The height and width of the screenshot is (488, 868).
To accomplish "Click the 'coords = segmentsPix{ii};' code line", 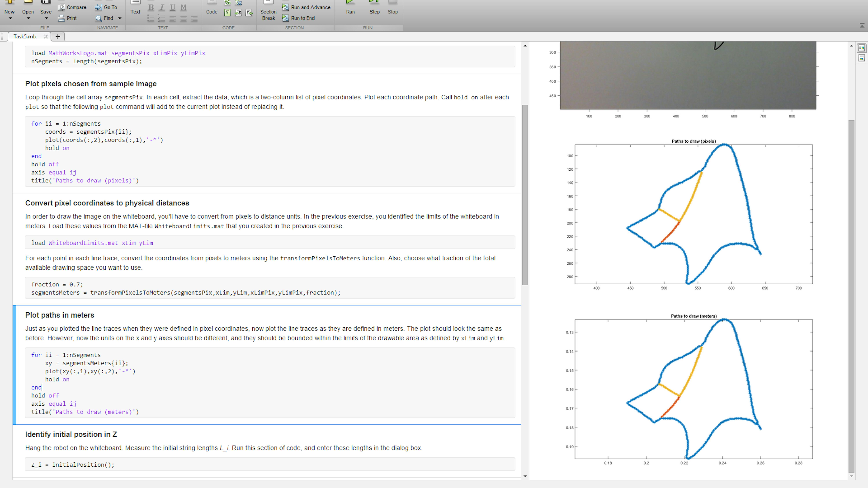I will [x=88, y=132].
